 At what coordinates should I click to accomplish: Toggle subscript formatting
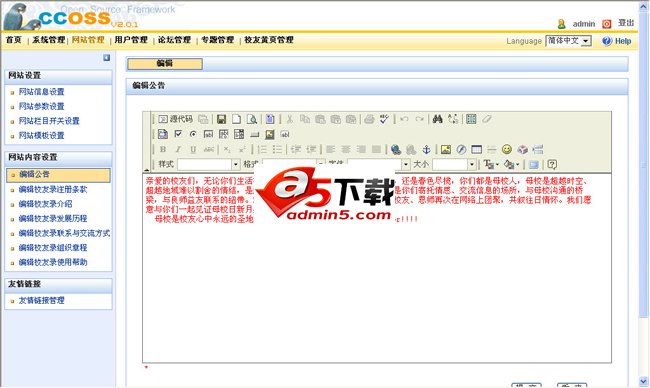click(227, 150)
